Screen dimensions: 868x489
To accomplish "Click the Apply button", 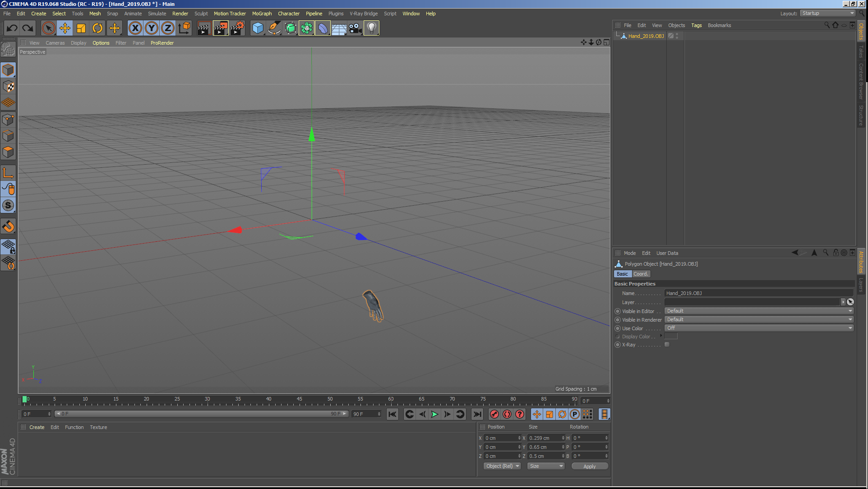I will pos(589,466).
